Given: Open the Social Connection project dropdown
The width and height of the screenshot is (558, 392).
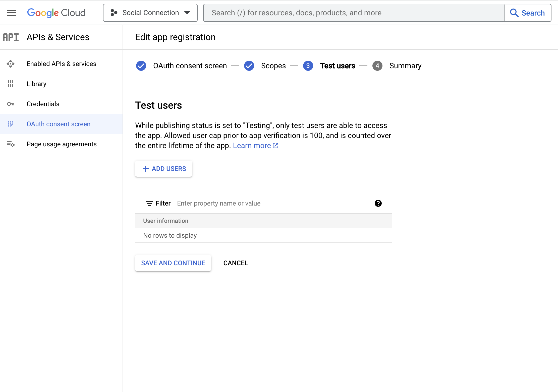Looking at the screenshot, I should [x=150, y=12].
